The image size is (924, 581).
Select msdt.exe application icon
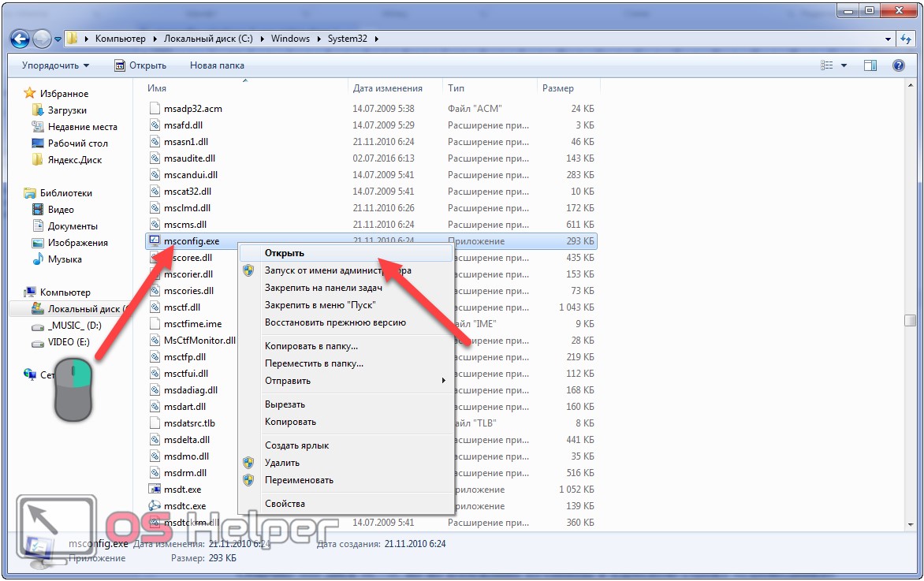pyautogui.click(x=155, y=489)
